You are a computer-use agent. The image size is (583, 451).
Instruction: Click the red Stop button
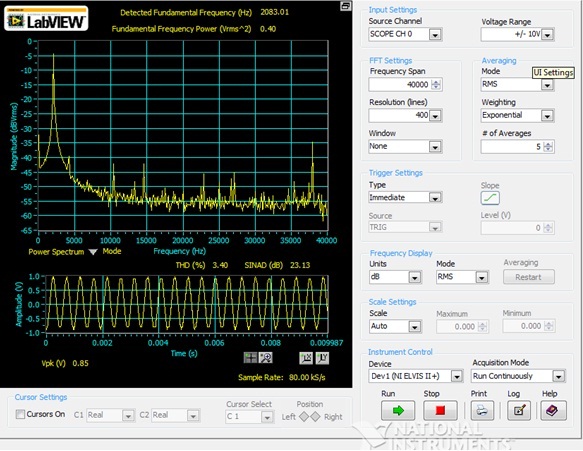pos(440,410)
